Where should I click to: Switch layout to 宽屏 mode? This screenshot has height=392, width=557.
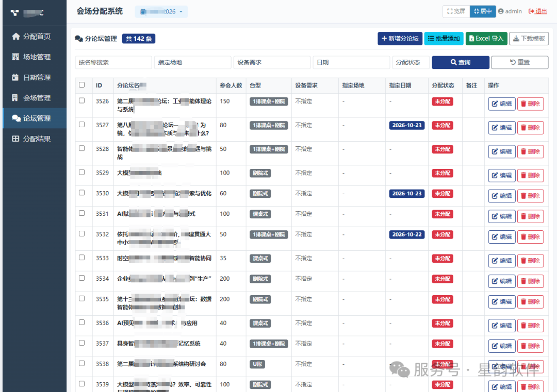coord(456,11)
